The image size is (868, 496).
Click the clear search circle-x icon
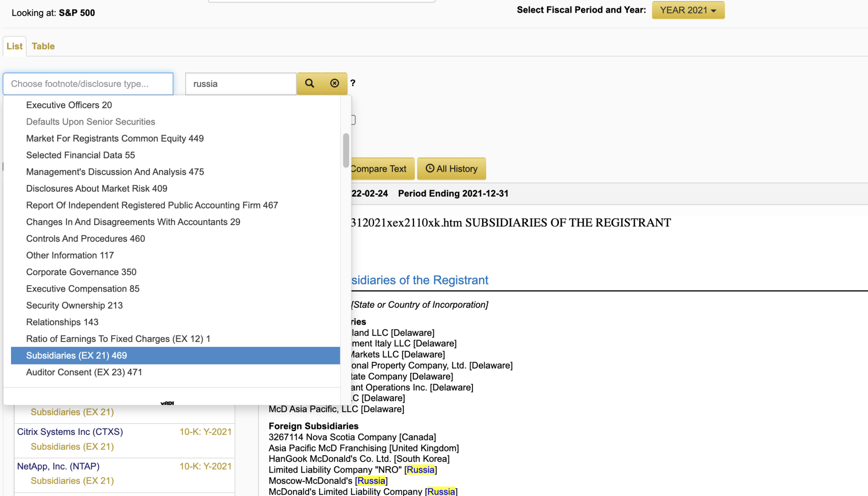(334, 84)
